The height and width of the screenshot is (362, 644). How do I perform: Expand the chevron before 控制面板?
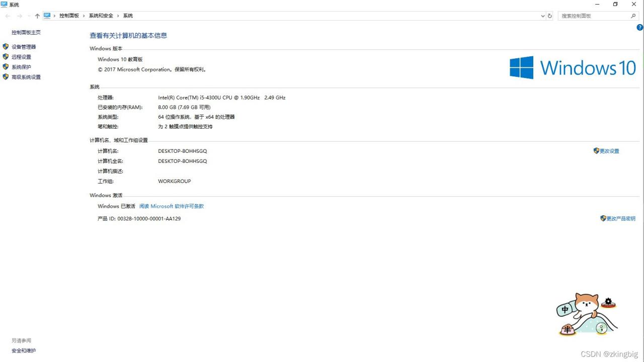click(x=54, y=16)
